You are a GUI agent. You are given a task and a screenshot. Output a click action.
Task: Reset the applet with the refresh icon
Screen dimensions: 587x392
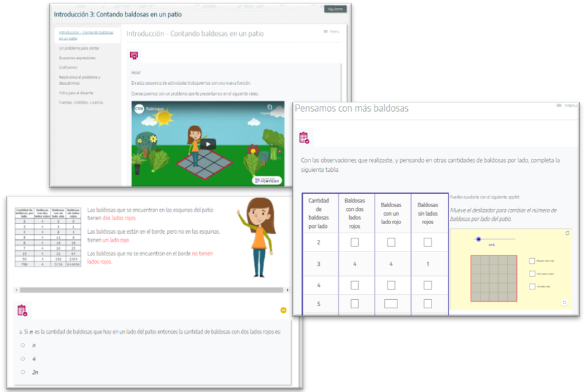(567, 233)
